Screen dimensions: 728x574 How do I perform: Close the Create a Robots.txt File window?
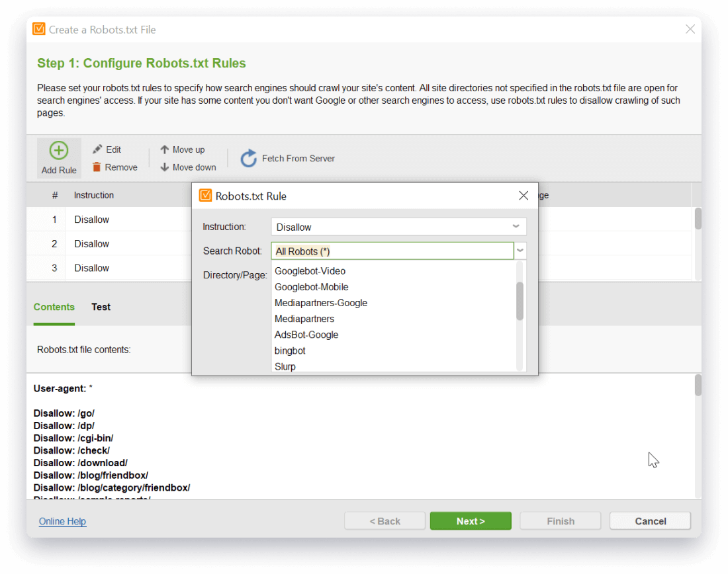690,29
